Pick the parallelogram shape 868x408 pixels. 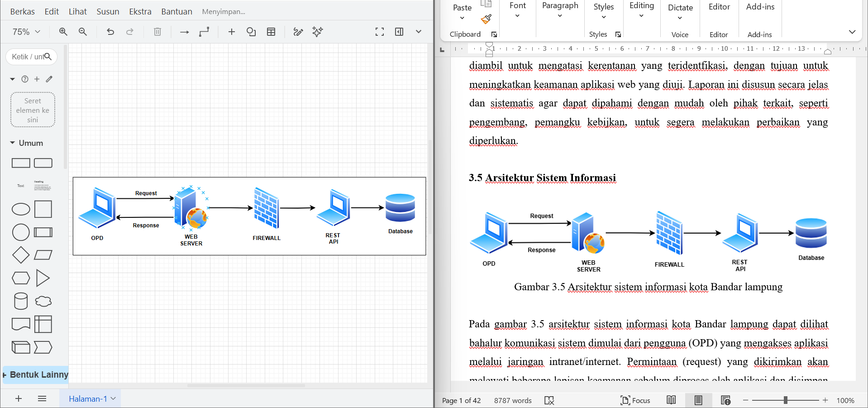pyautogui.click(x=43, y=255)
